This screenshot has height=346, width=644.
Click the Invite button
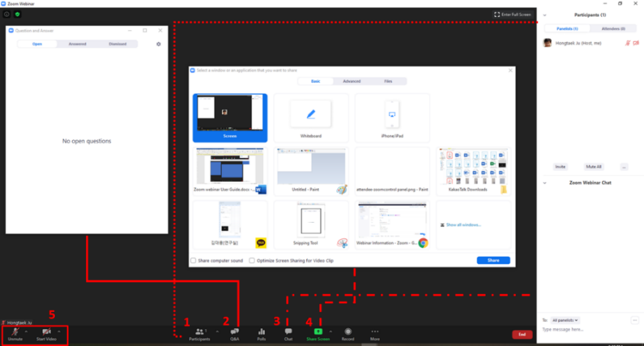[560, 167]
